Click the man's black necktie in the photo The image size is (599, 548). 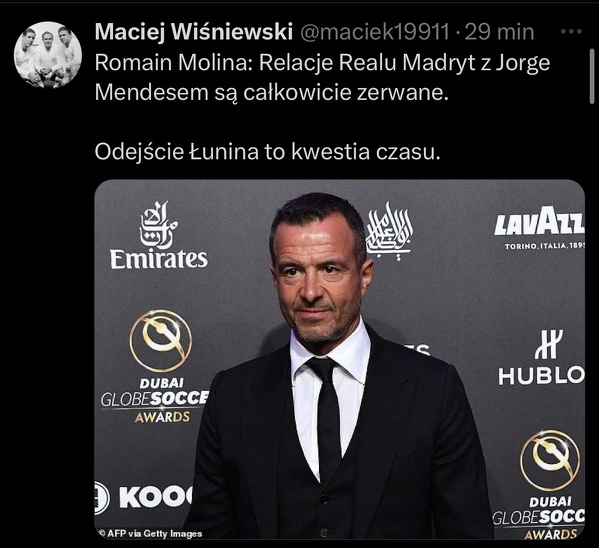pos(329,415)
